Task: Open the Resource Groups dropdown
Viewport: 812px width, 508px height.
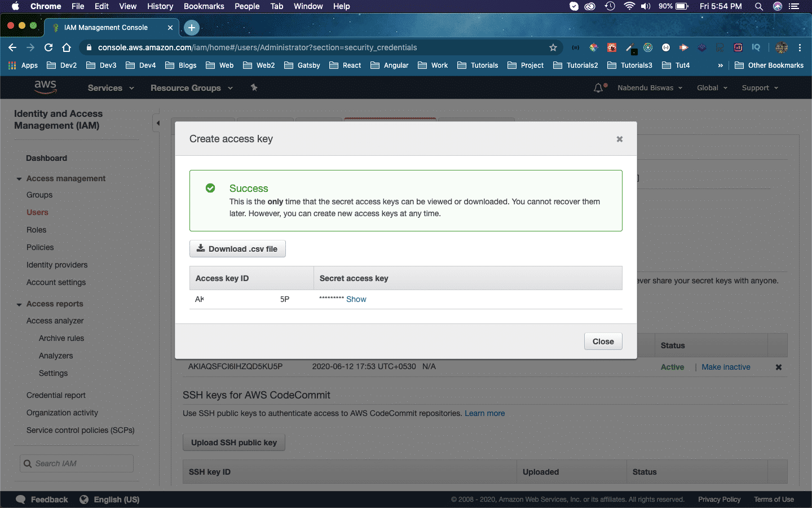Action: coord(192,88)
